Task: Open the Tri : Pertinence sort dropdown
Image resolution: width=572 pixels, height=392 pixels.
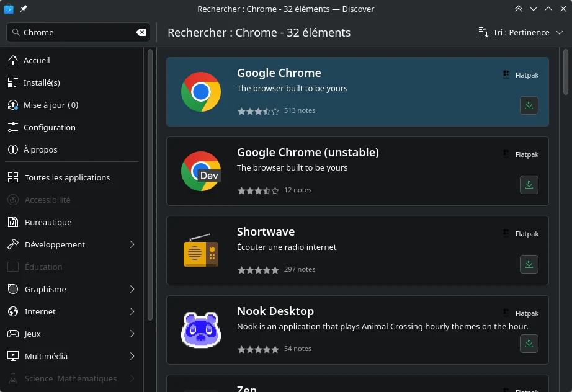Action: (521, 32)
